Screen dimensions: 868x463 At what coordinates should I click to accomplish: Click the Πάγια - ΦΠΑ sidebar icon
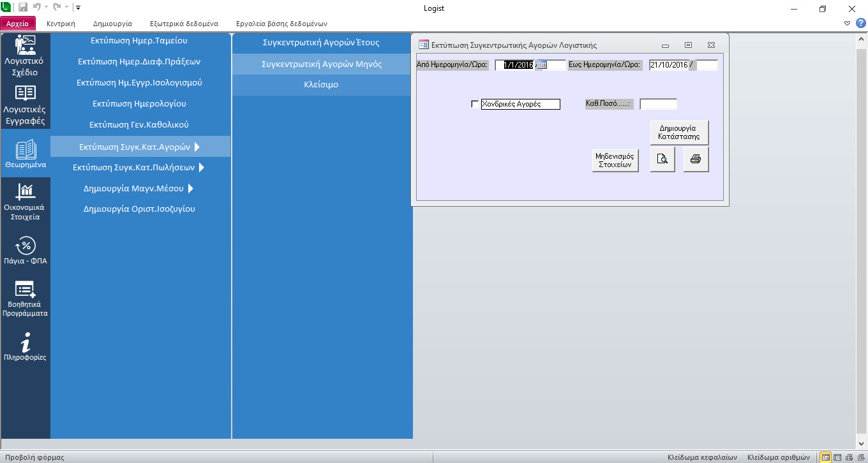tap(26, 250)
